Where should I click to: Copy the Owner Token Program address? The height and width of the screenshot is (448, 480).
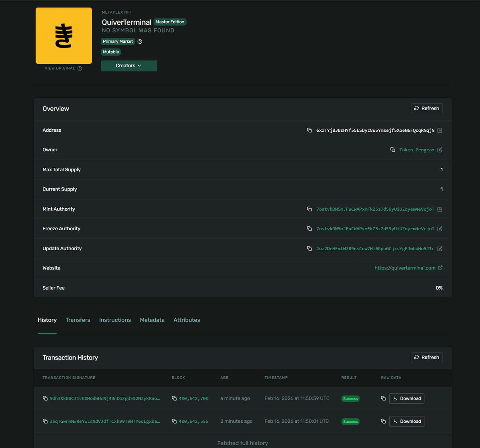[393, 150]
